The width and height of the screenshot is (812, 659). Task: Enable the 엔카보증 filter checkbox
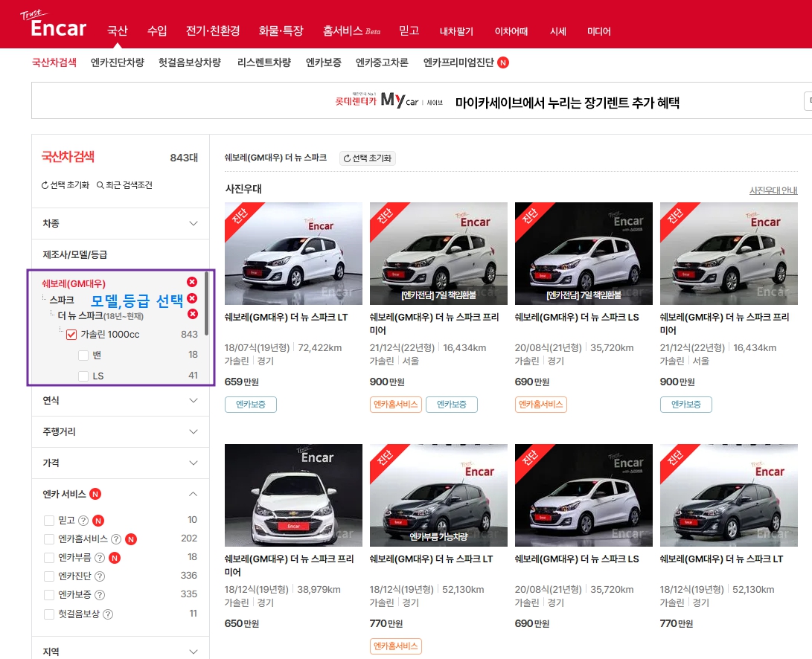tap(49, 595)
